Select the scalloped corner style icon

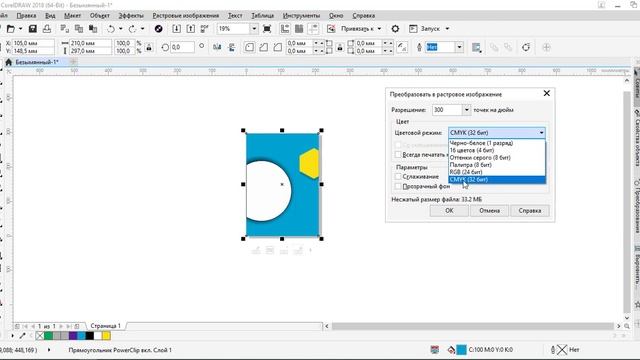[263, 47]
